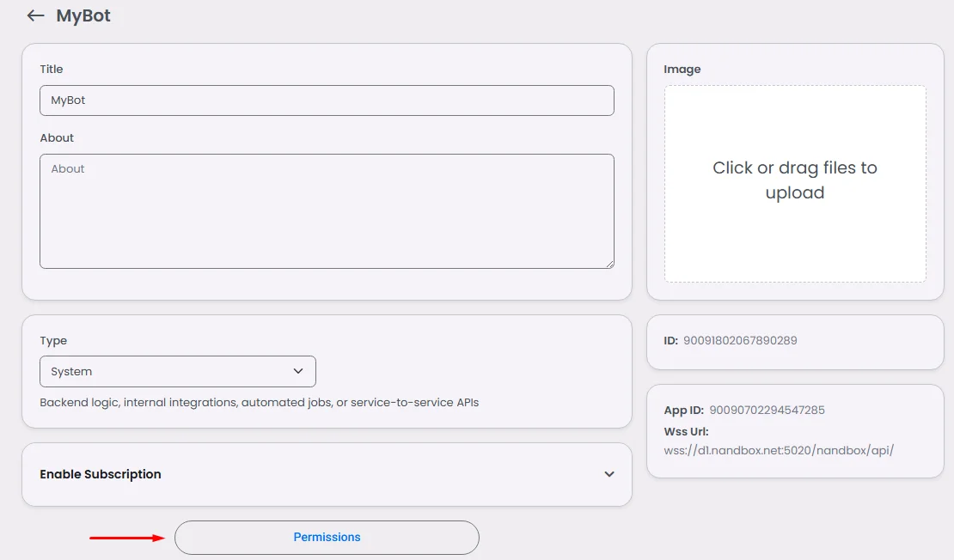954x560 pixels.
Task: Click the Enable Subscription section title
Action: (x=101, y=474)
